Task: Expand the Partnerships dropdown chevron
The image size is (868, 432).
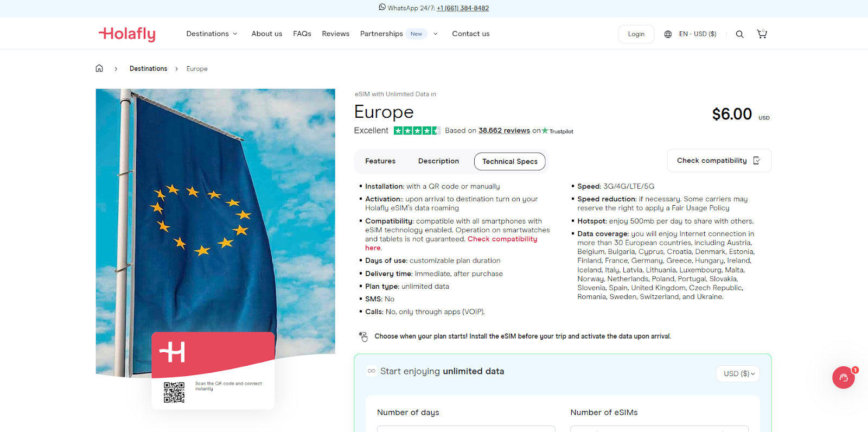Action: [436, 34]
